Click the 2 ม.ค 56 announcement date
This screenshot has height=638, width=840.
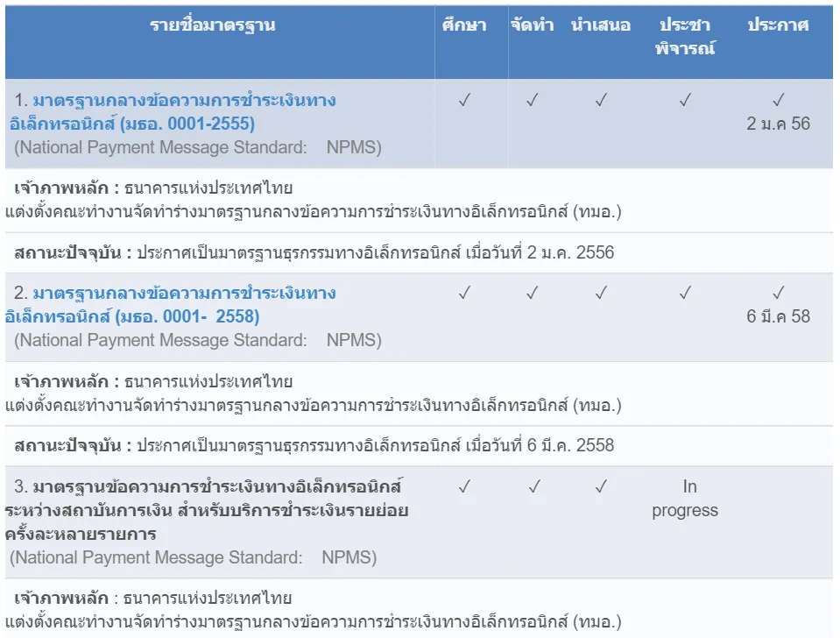click(778, 124)
